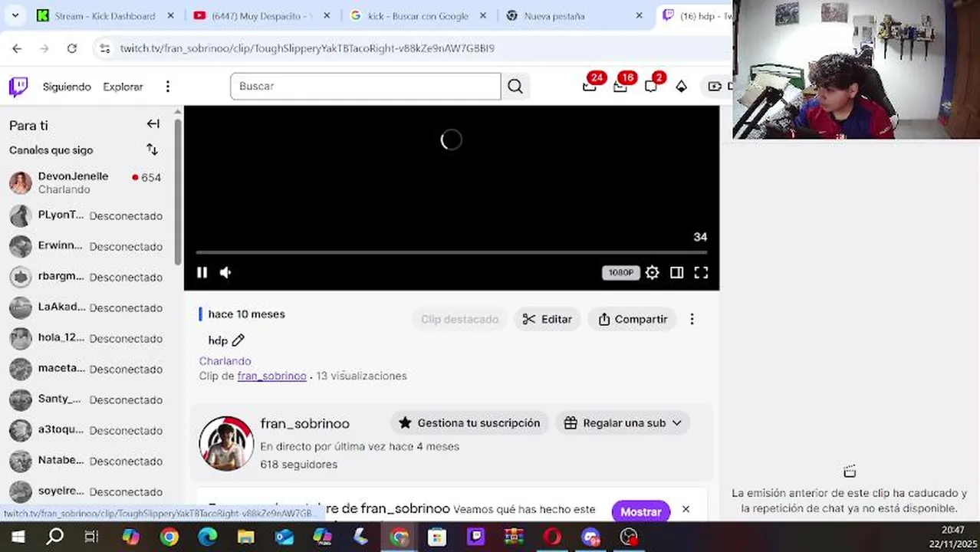Viewport: 980px width, 552px height.
Task: Click the search magnifier button
Action: click(515, 87)
